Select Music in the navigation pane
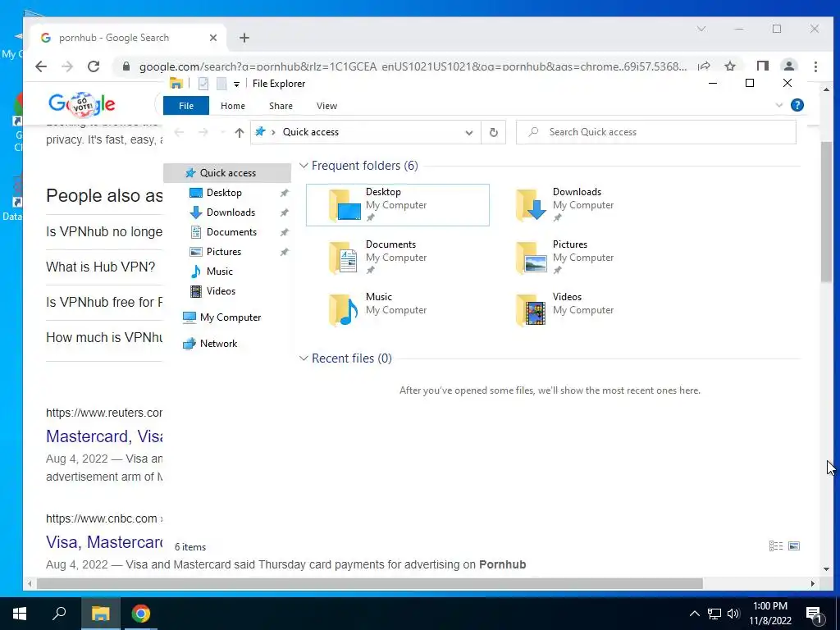Screen dimensions: 840x630 (219, 272)
